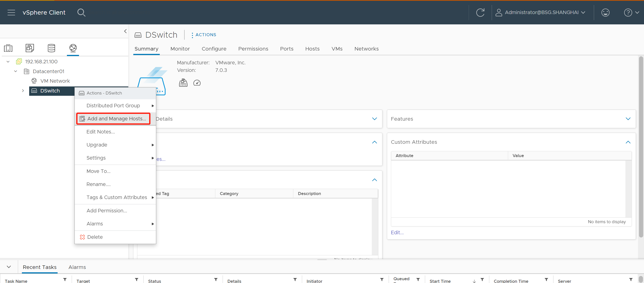Click the ACTIONS button beside DSwitch
Screen dimensions: 644x283
tap(204, 35)
